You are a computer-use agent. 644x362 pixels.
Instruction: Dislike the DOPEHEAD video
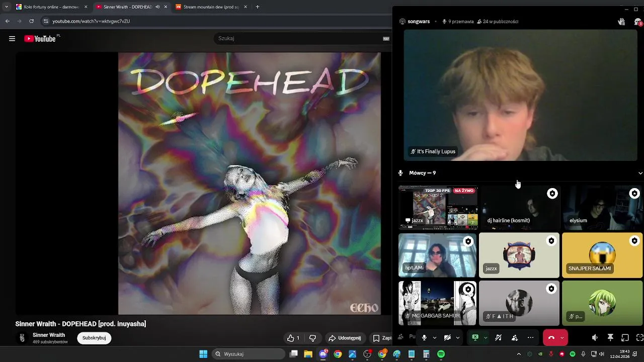[312, 338]
